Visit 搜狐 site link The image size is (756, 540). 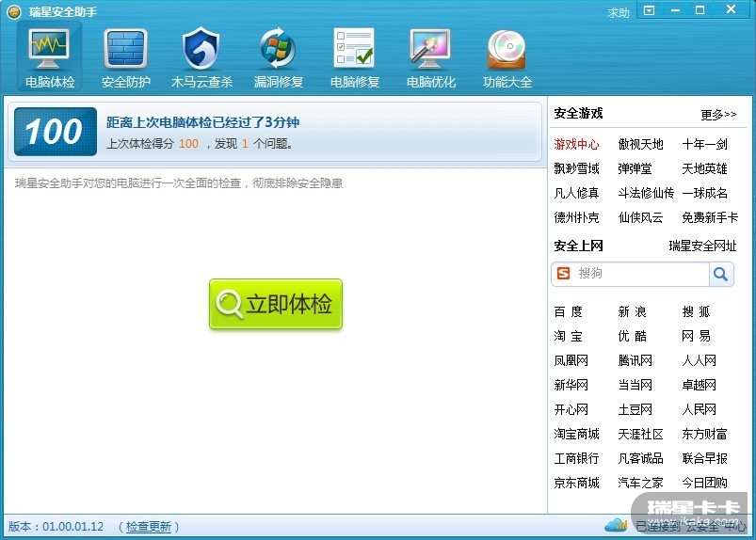[x=696, y=311]
